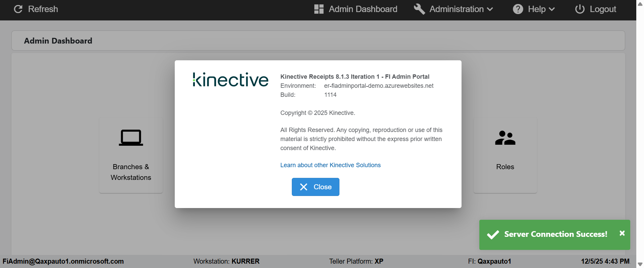644x268 pixels.
Task: Click the Kinective logo in the dialog
Action: click(230, 80)
